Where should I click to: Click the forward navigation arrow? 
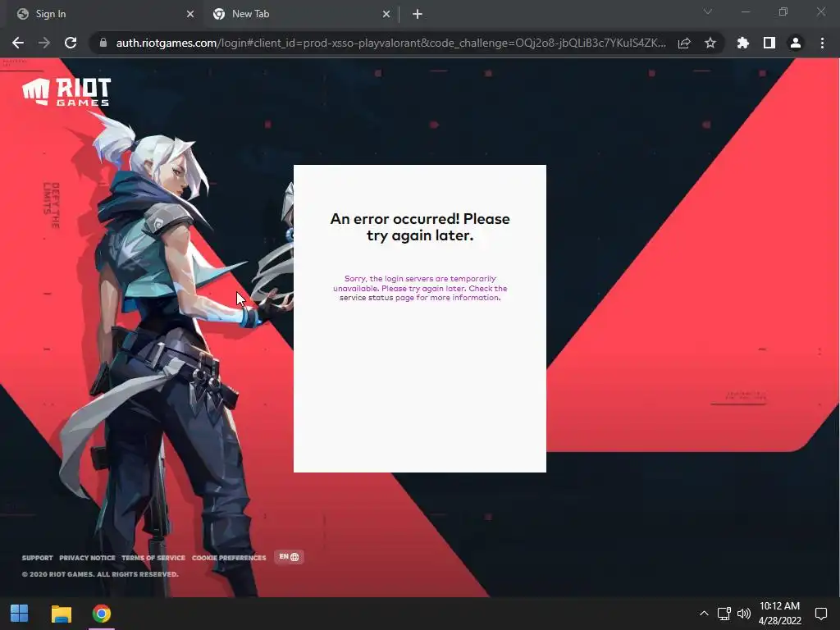point(44,43)
